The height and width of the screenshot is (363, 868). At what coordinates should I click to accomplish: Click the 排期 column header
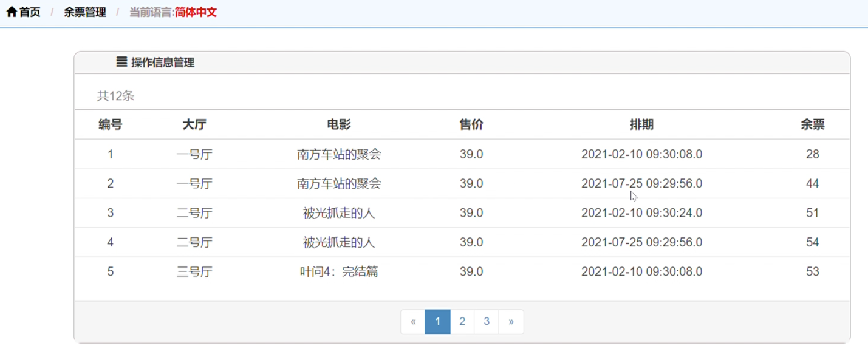tap(641, 124)
